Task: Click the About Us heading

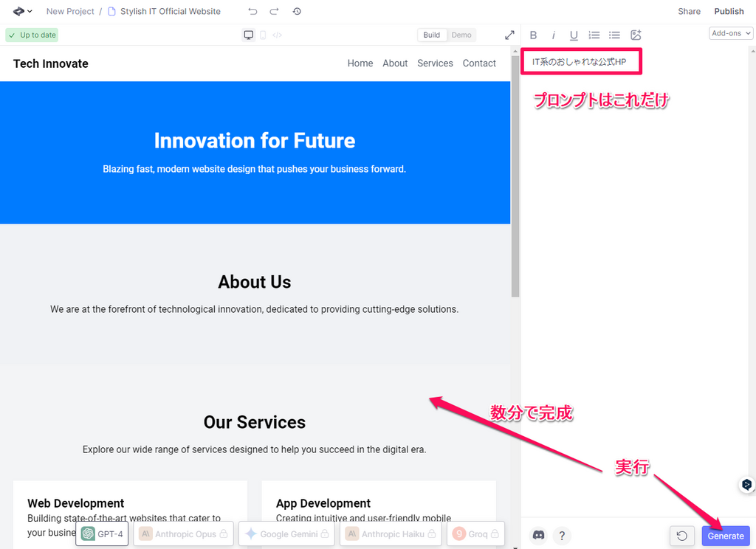Action: 255,282
